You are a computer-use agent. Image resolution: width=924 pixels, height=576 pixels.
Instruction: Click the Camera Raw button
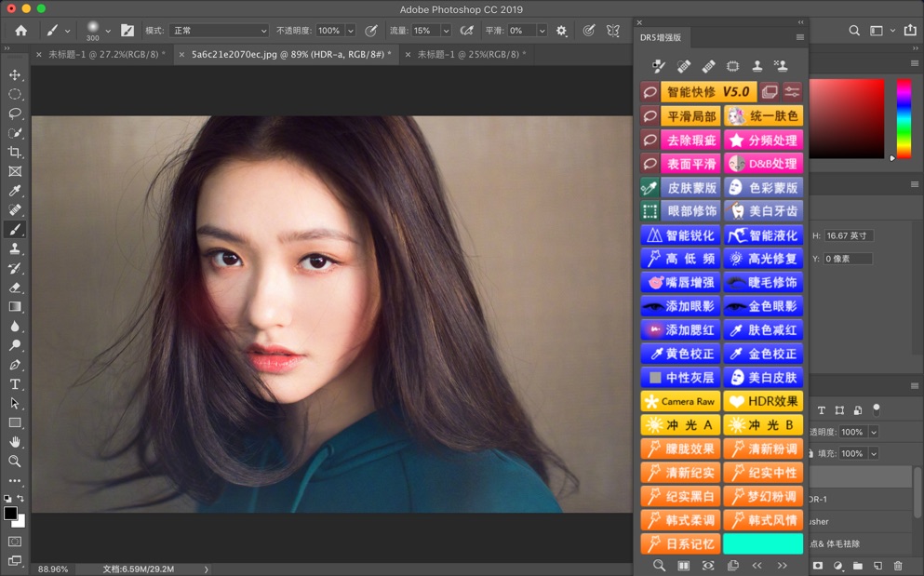coord(680,401)
